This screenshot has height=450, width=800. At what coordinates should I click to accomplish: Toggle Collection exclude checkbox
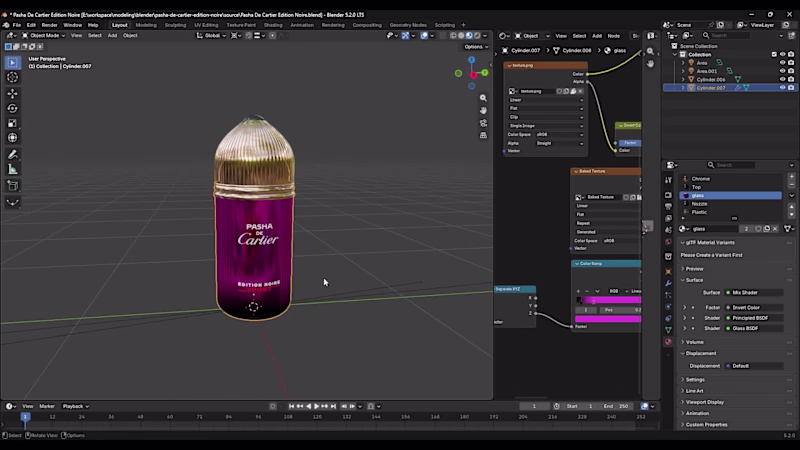click(774, 54)
